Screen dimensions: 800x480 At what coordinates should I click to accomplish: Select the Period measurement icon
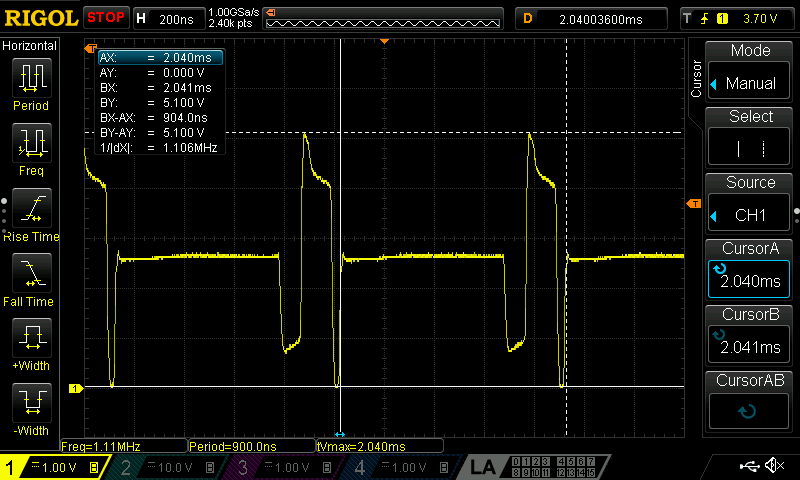(31, 83)
